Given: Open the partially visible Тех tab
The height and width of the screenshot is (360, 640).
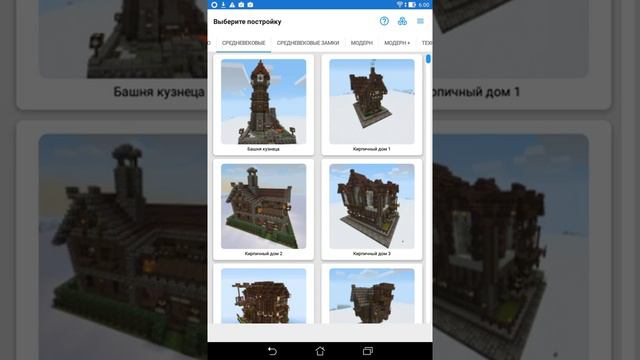Looking at the screenshot, I should (427, 43).
